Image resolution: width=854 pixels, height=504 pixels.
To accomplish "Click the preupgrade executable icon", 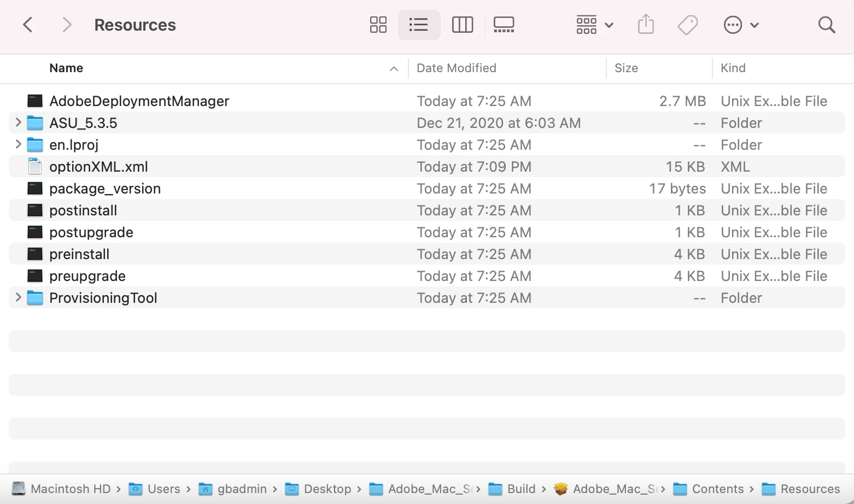I will pyautogui.click(x=35, y=276).
